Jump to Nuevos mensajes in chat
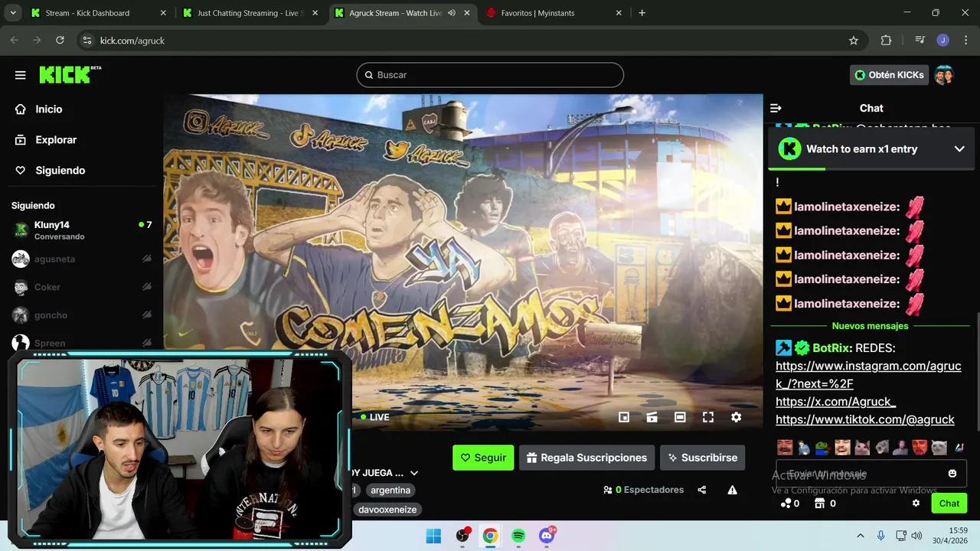 870,326
